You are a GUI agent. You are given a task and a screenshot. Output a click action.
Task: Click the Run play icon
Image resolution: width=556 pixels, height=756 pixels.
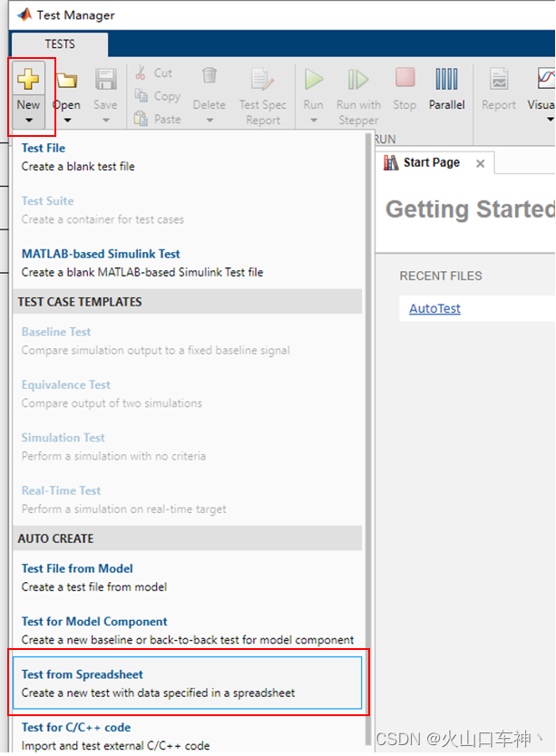point(314,79)
